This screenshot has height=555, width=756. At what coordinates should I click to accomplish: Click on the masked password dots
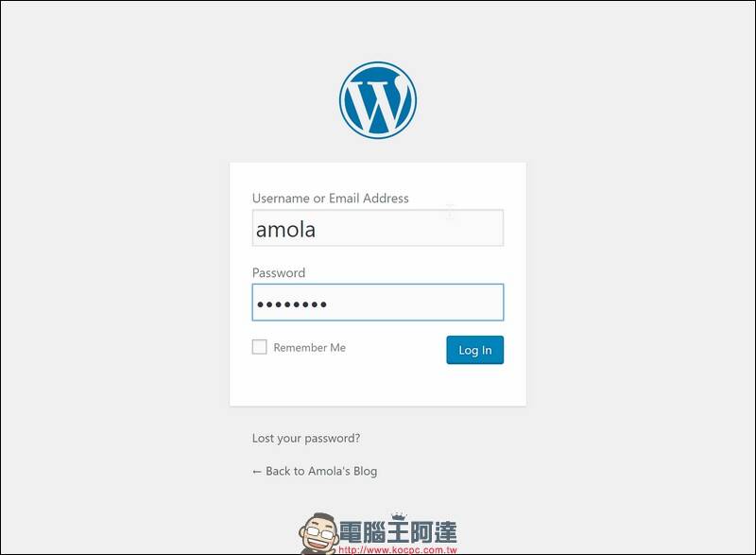click(292, 304)
